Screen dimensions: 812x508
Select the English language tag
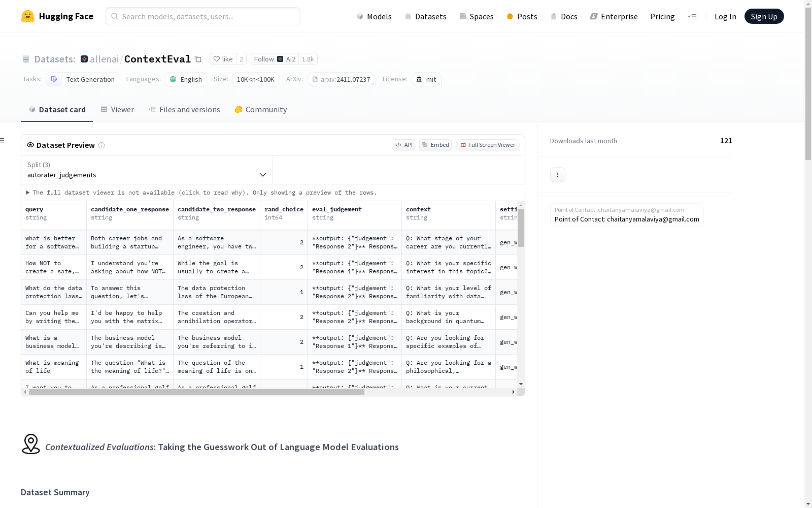[186, 79]
